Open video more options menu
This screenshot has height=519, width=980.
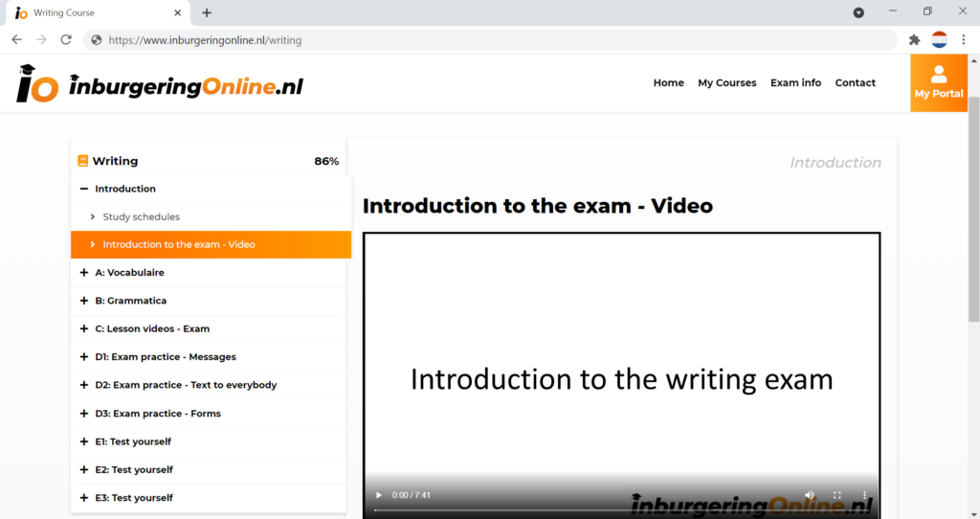tap(864, 495)
